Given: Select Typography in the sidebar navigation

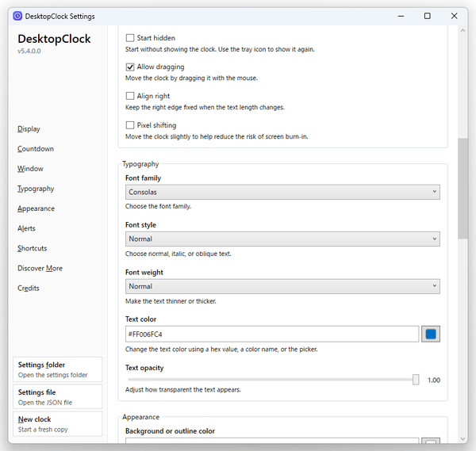Looking at the screenshot, I should coord(36,189).
